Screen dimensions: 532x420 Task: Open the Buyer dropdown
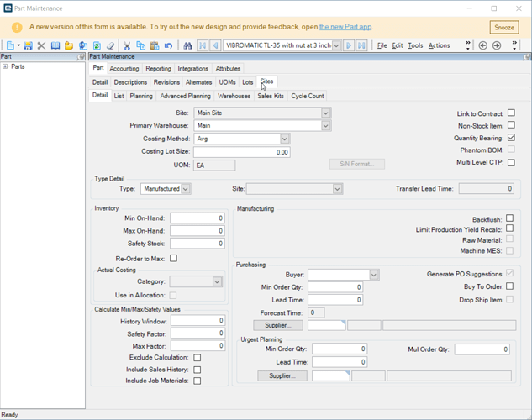(x=374, y=275)
